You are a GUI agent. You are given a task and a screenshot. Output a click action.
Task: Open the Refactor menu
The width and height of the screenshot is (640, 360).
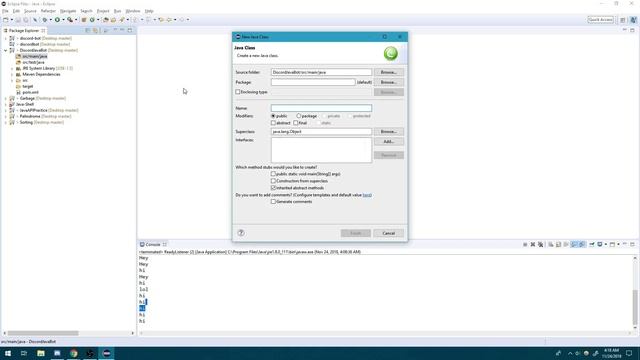pyautogui.click(x=48, y=11)
